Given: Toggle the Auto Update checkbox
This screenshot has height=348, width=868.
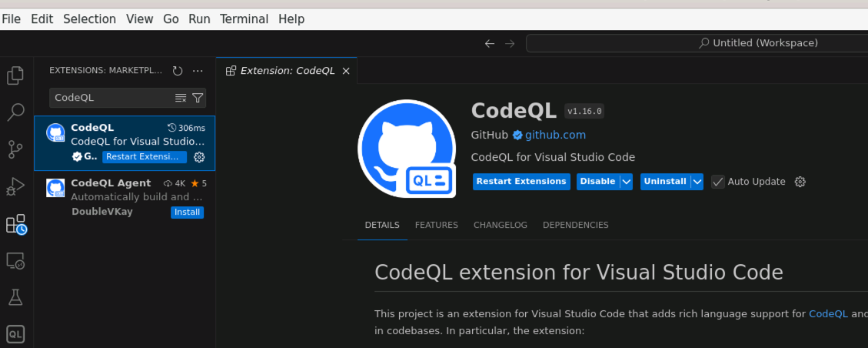Looking at the screenshot, I should 718,182.
